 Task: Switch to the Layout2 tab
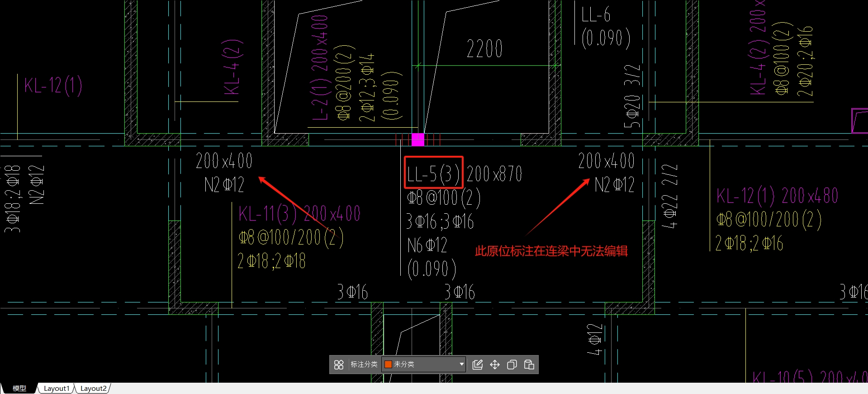point(93,388)
